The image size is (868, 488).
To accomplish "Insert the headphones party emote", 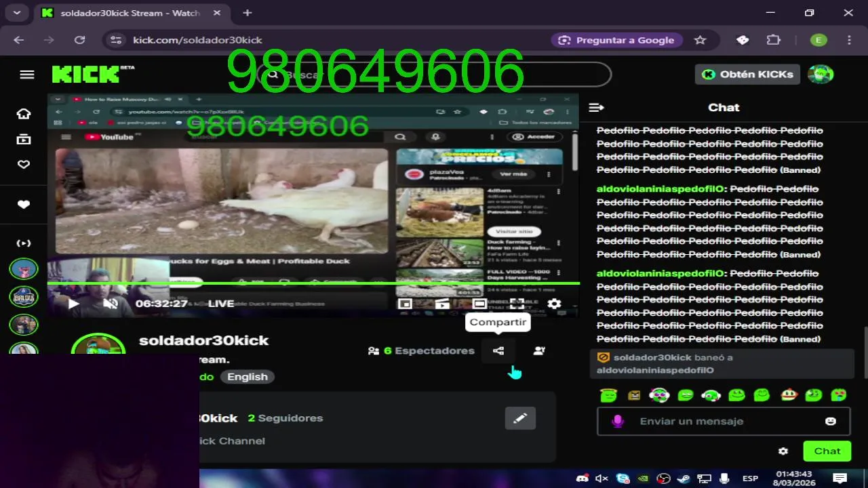I will (659, 394).
